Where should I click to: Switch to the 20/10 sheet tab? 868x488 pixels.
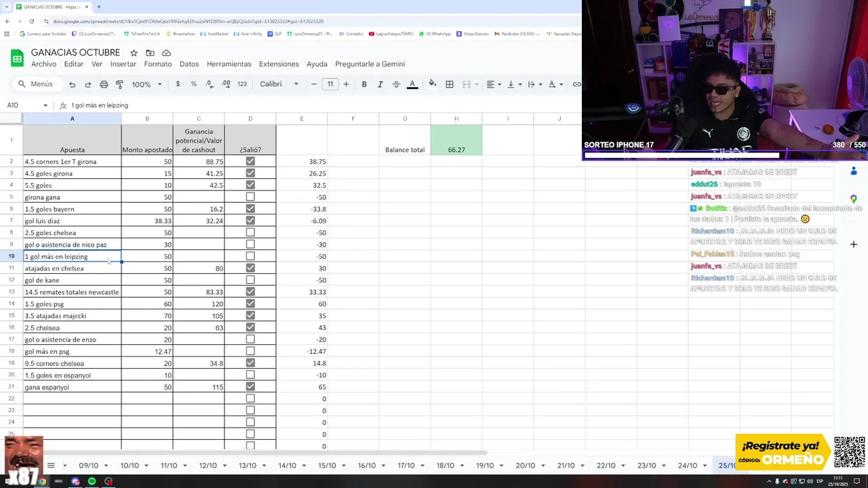coord(526,466)
